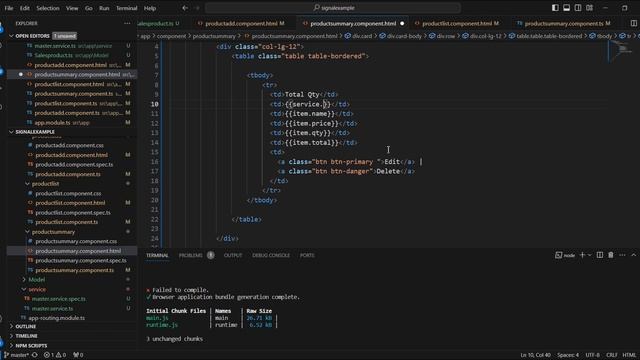Split the terminal icon

click(600, 255)
